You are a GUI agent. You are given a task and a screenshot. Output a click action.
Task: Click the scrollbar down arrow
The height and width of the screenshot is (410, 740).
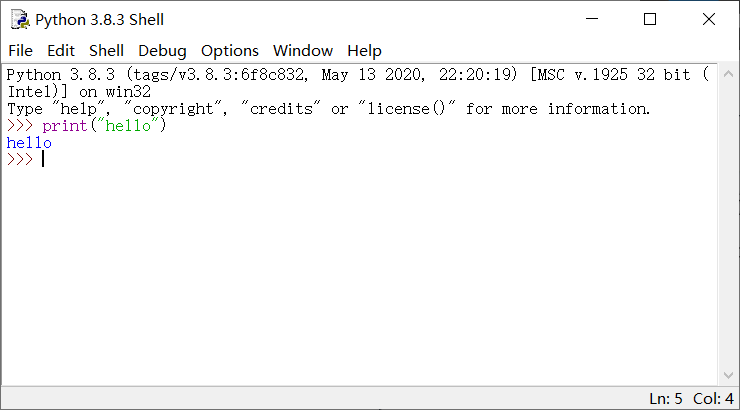[x=728, y=376]
